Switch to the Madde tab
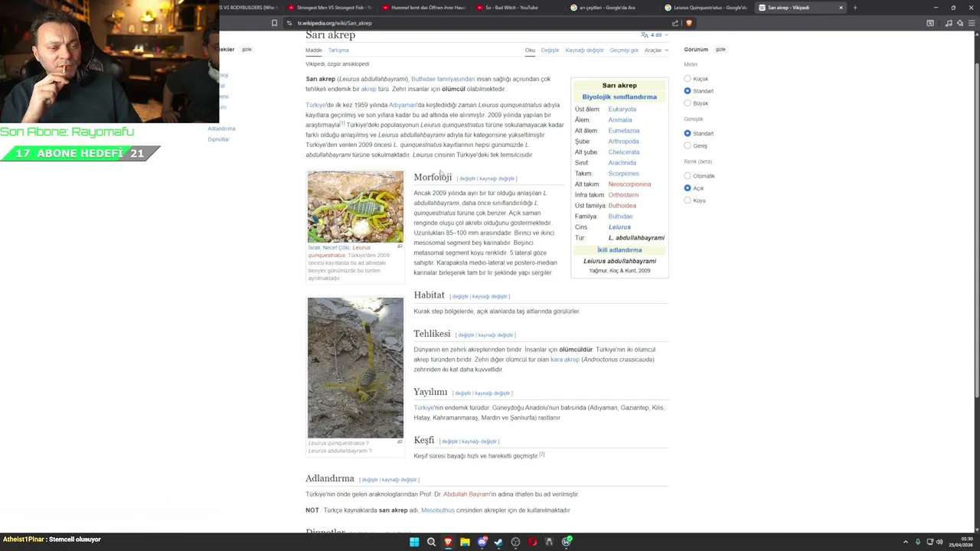The height and width of the screenshot is (551, 980). [x=314, y=51]
